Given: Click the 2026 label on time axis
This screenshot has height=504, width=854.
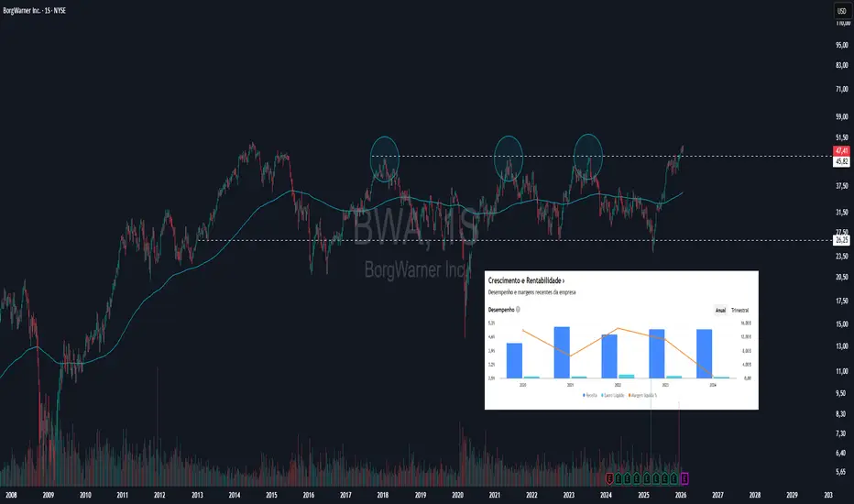Looking at the screenshot, I should coord(680,495).
